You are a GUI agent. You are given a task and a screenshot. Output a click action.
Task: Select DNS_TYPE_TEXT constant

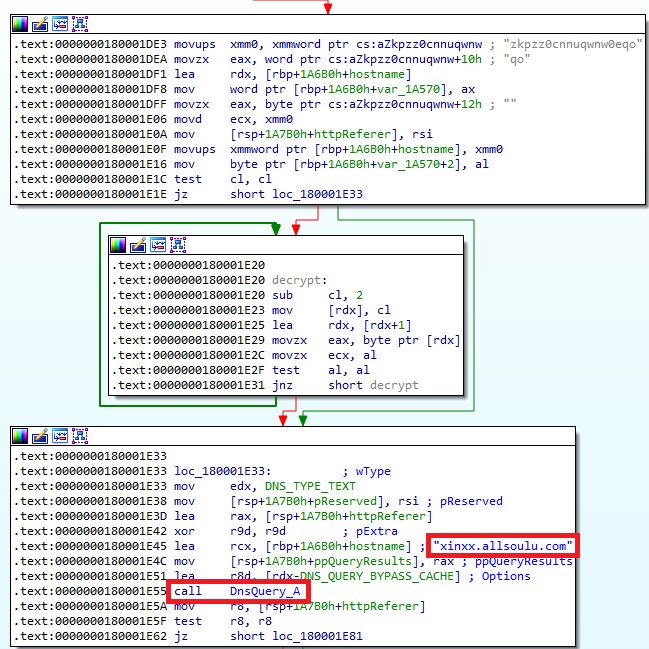pos(310,486)
